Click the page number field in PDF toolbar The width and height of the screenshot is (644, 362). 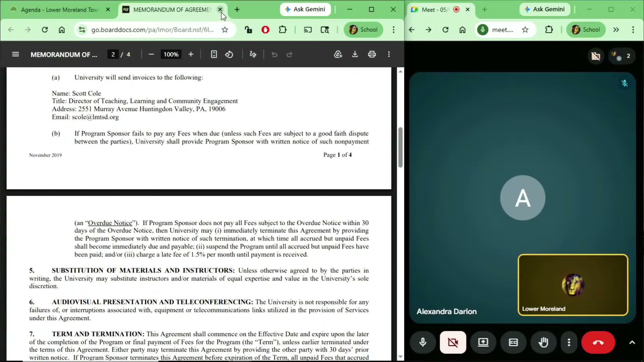pyautogui.click(x=113, y=54)
